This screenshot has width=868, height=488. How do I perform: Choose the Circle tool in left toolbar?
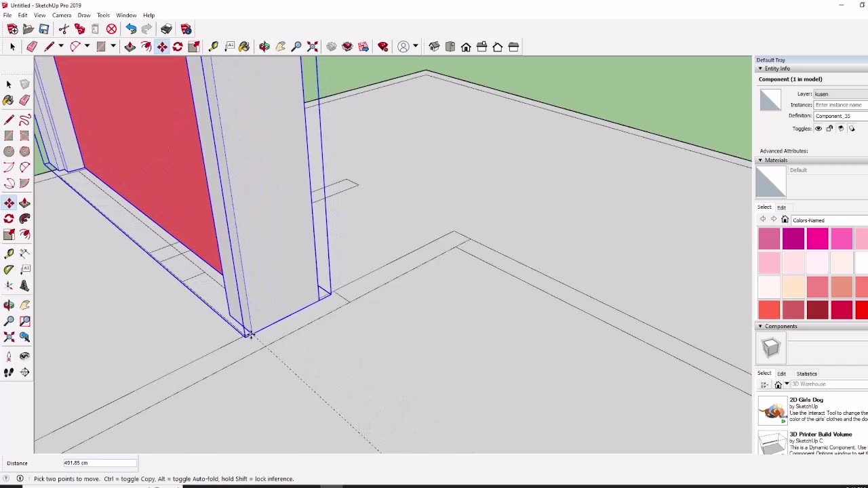pyautogui.click(x=9, y=151)
